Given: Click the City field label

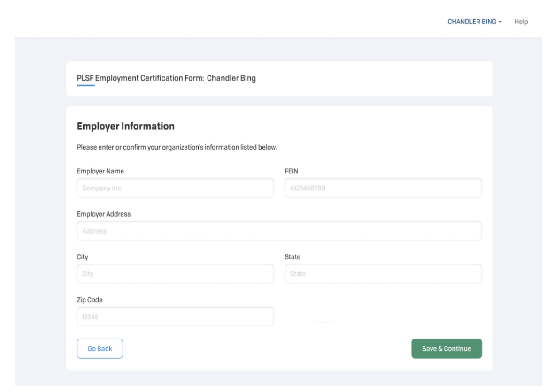Looking at the screenshot, I should 83,257.
